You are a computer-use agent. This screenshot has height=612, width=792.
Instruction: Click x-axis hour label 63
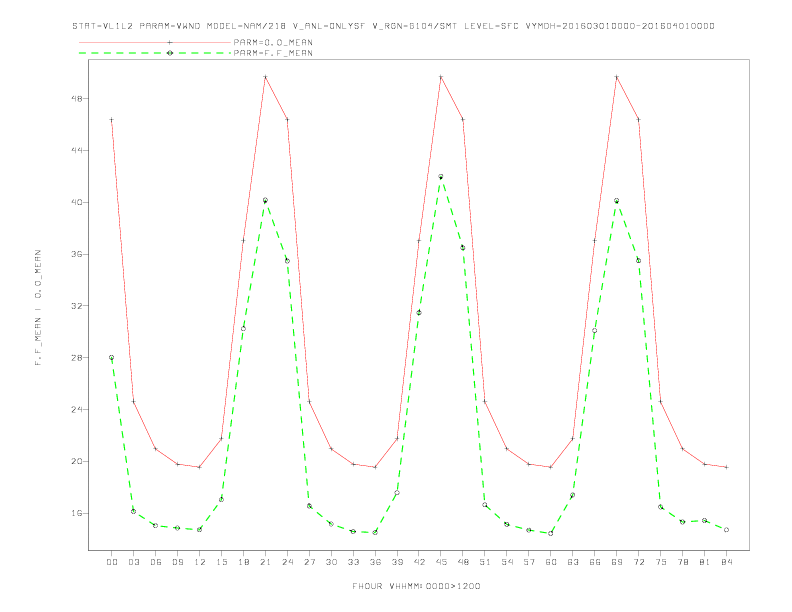coord(573,562)
